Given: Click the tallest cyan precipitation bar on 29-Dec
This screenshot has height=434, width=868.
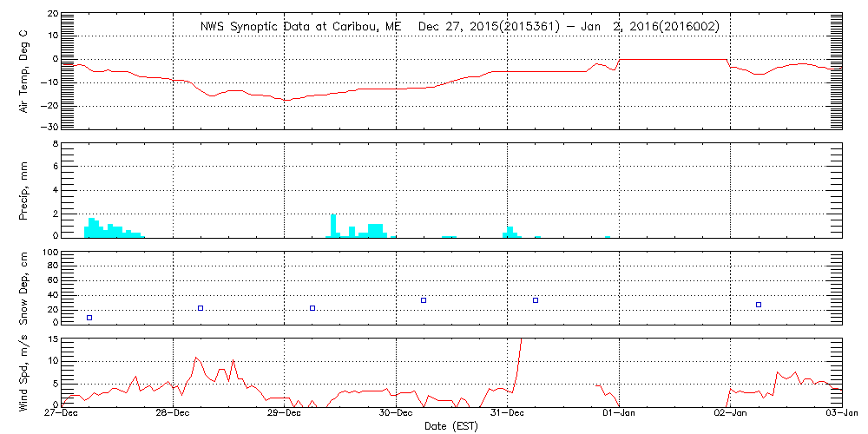Looking at the screenshot, I should tap(333, 226).
